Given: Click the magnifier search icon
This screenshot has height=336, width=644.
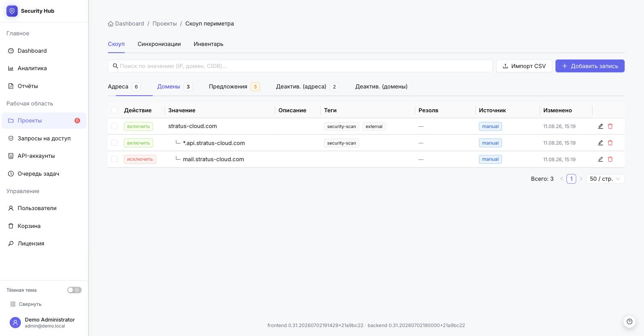Looking at the screenshot, I should pos(115,66).
